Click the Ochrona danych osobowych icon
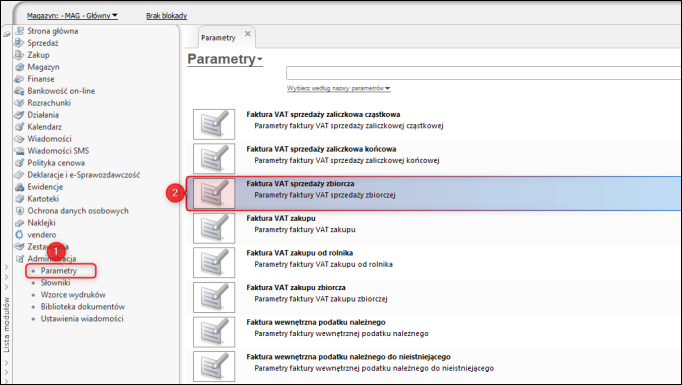 (x=19, y=211)
